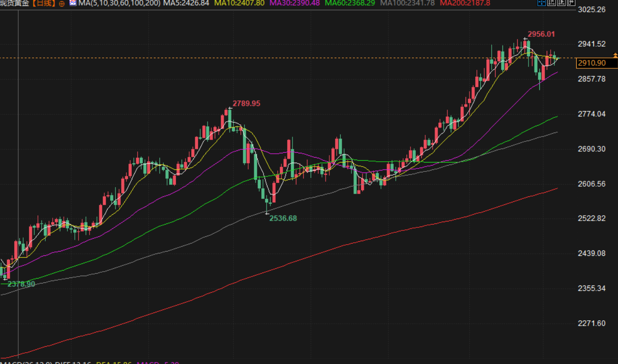Image resolution: width=618 pixels, height=364 pixels.
Task: Click the 3025.26 price axis label
Action: tap(591, 9)
